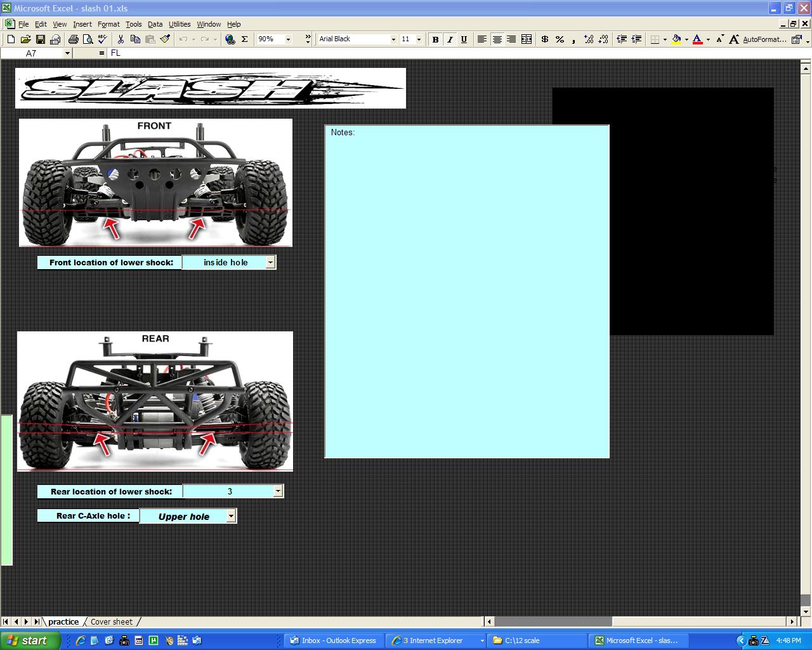812x650 pixels.
Task: Open the Insert menu
Action: click(82, 24)
